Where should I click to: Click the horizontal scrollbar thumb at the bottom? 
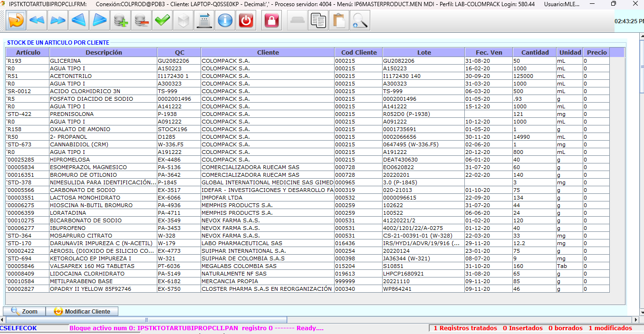point(146,320)
